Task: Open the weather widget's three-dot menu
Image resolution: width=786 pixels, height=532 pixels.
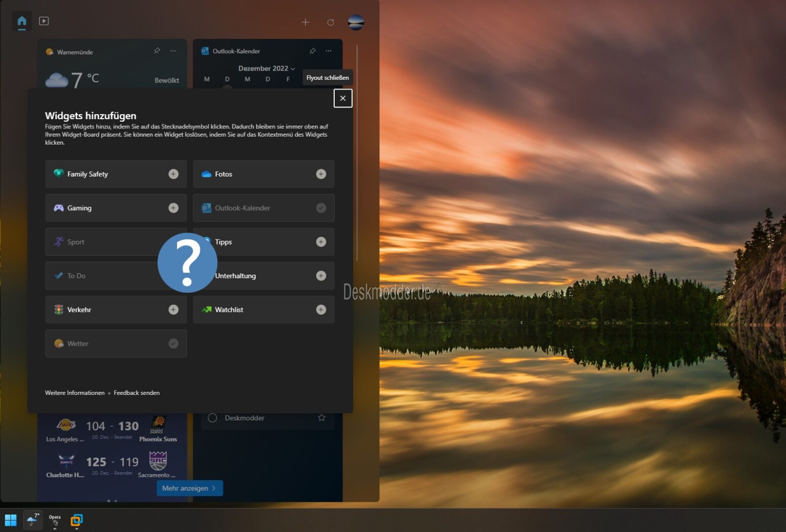Action: 172,51
